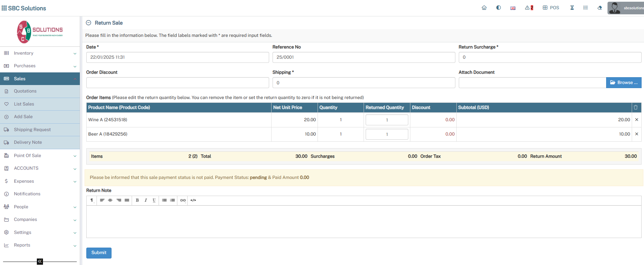The height and width of the screenshot is (265, 644).
Task: Click Browse to attach a document
Action: click(623, 83)
